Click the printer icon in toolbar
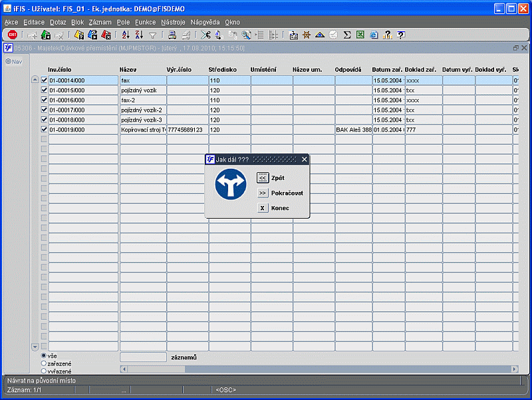Viewport: 532px width, 400px height. (172, 35)
